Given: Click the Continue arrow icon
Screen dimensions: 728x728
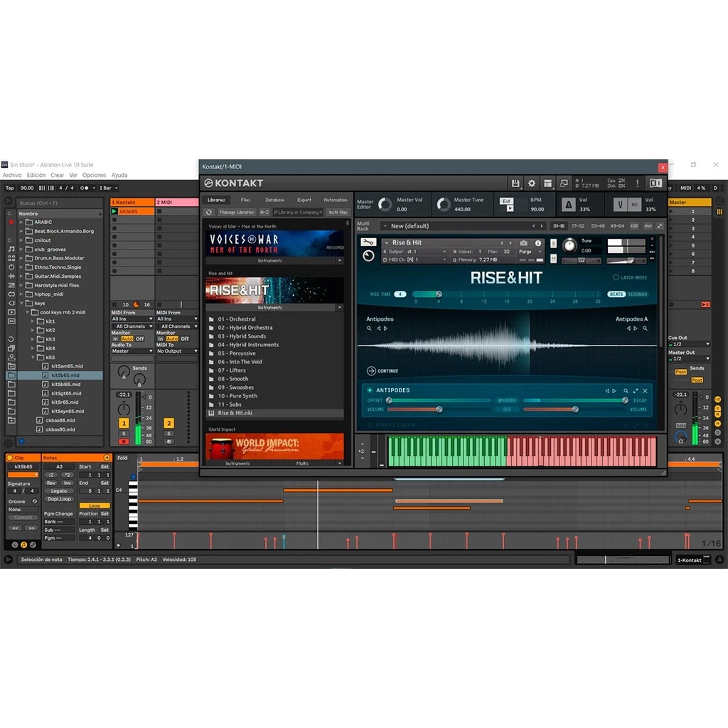Looking at the screenshot, I should click(371, 371).
